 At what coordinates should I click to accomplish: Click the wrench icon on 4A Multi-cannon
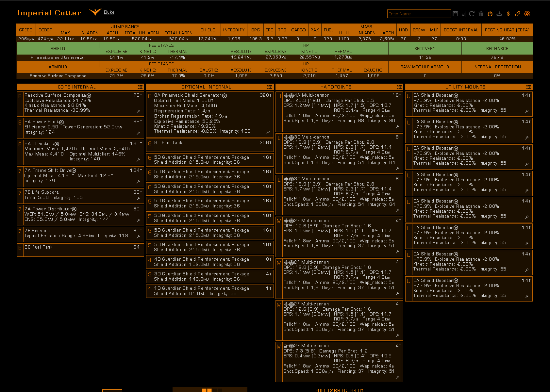coord(397,127)
